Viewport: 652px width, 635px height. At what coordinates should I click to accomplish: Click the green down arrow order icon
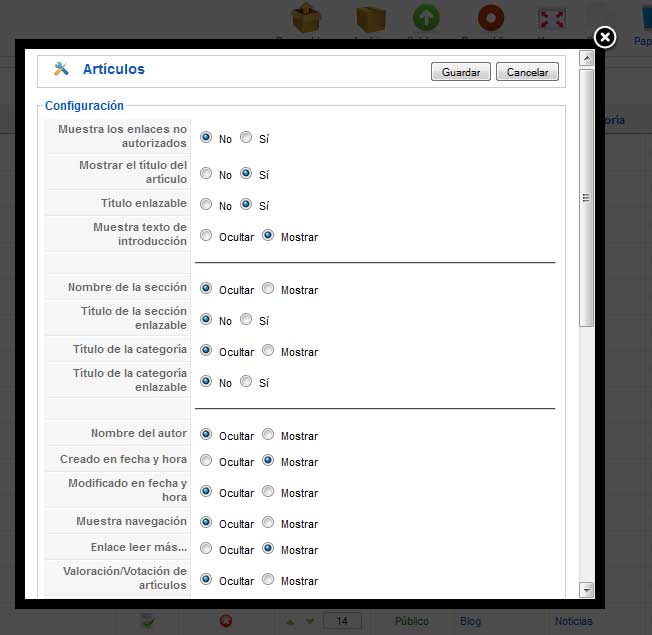coord(310,621)
